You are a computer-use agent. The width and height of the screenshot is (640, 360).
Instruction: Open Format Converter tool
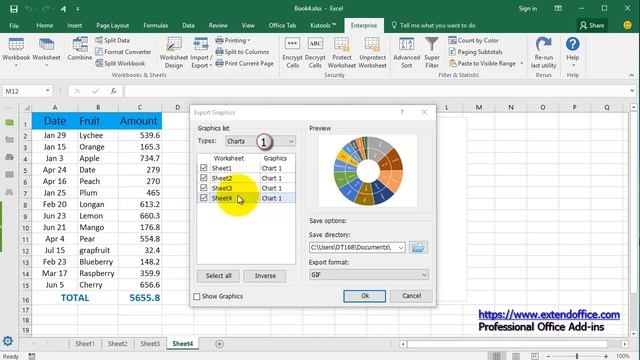pyautogui.click(x=123, y=52)
